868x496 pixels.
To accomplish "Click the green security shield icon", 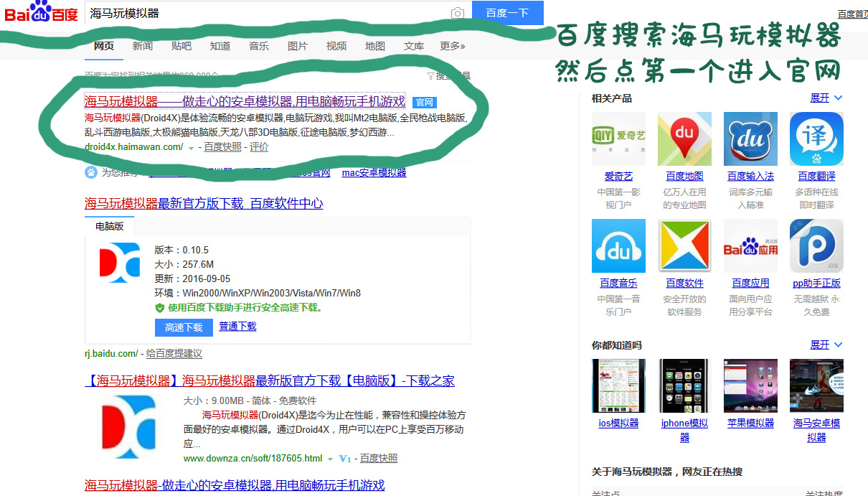I will [160, 307].
